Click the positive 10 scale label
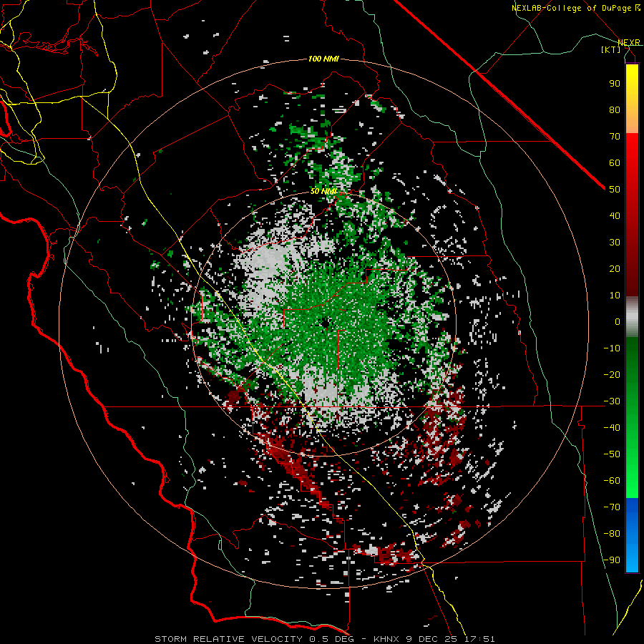 [615, 296]
